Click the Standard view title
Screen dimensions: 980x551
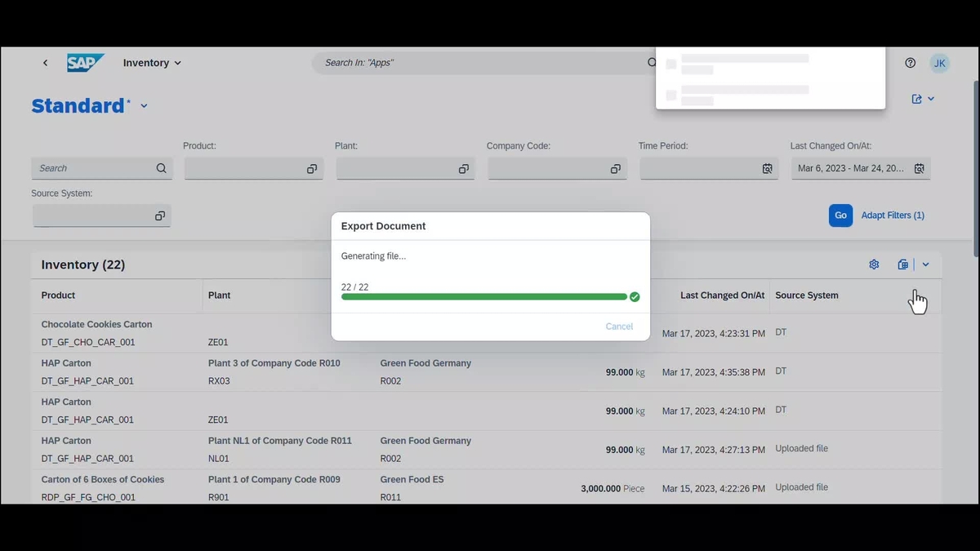pyautogui.click(x=78, y=105)
